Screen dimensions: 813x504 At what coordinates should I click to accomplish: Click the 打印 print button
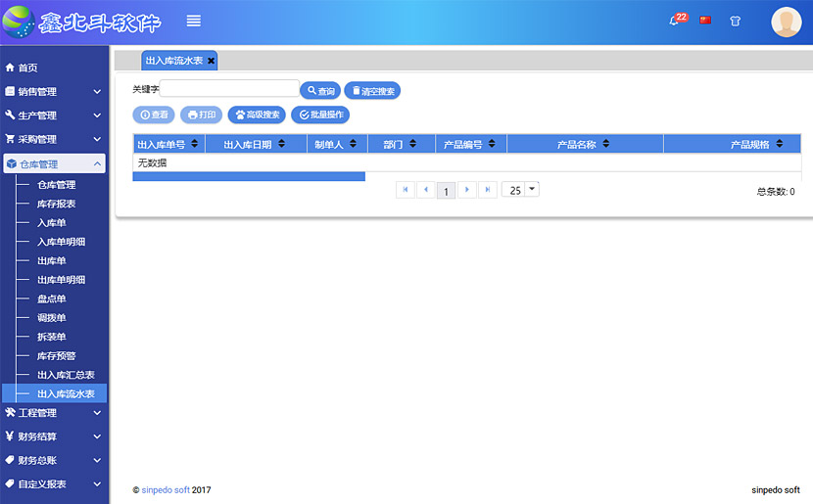pyautogui.click(x=201, y=115)
